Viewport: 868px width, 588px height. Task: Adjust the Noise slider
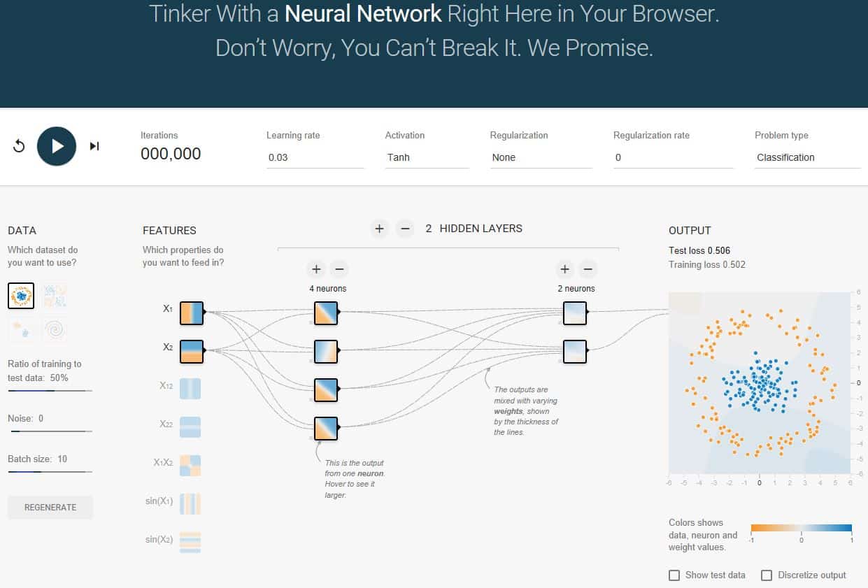coord(14,431)
